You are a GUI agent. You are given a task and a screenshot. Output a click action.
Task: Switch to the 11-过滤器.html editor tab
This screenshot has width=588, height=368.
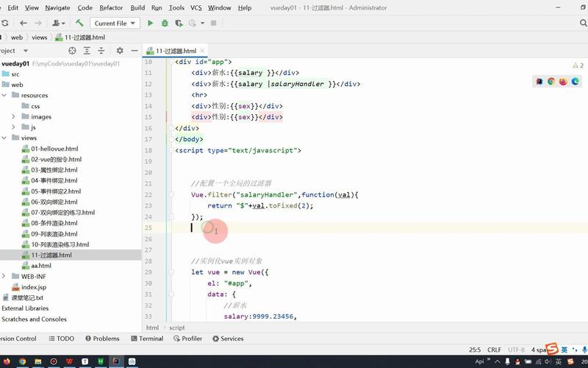tap(176, 51)
